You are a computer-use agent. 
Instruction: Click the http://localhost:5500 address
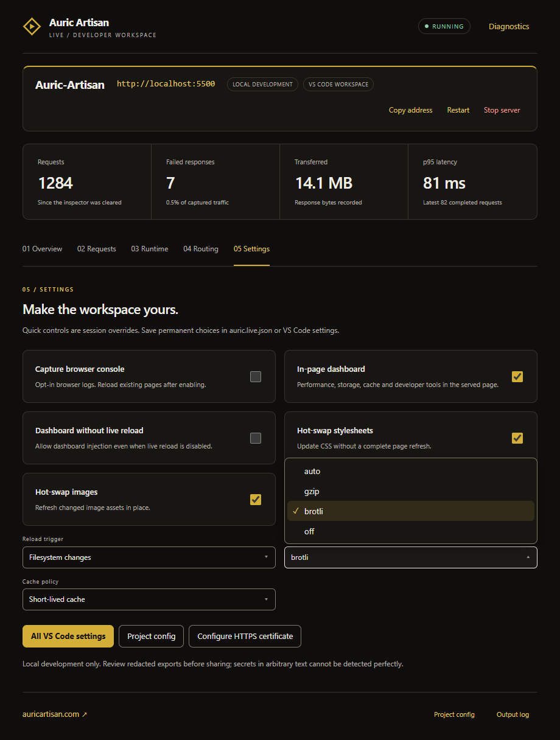(x=166, y=84)
